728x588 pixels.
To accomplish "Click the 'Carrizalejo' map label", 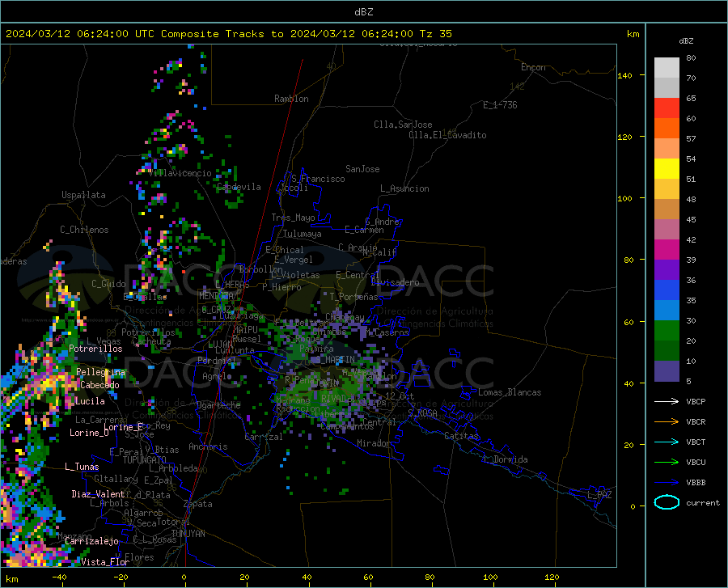I will (91, 541).
